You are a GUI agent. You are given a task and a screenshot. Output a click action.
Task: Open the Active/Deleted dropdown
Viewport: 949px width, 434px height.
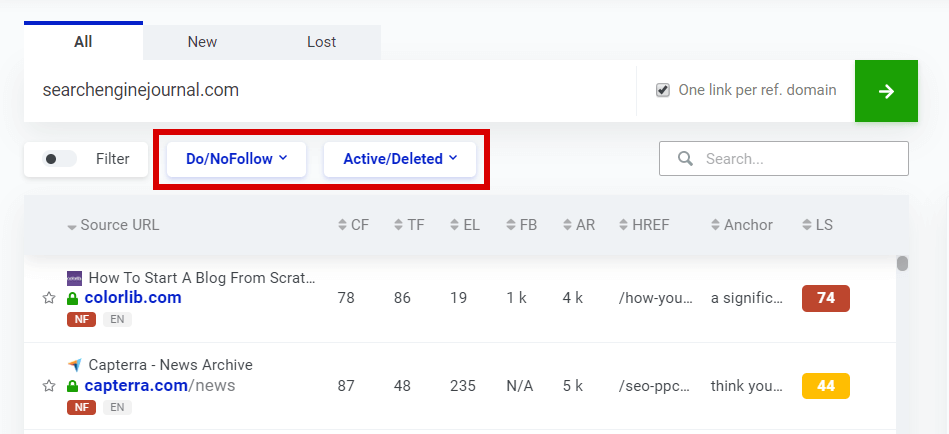(x=400, y=159)
